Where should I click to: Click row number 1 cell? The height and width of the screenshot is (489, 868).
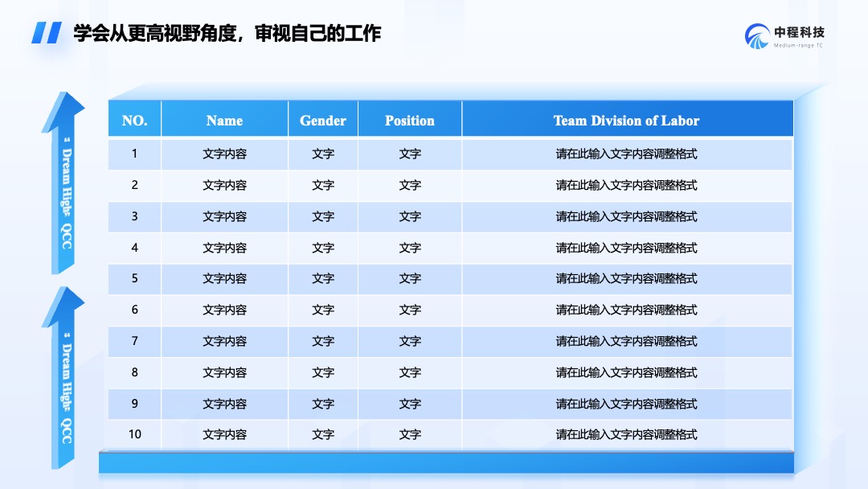click(x=134, y=154)
